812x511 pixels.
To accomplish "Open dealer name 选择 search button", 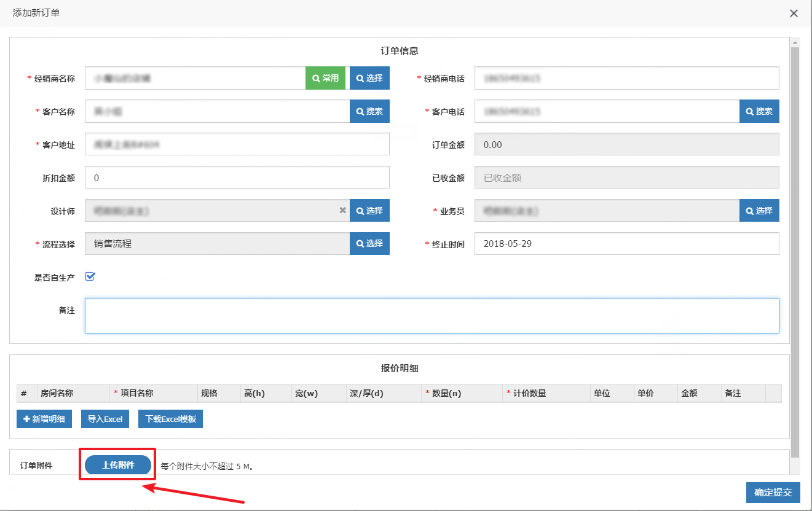I will pos(369,78).
